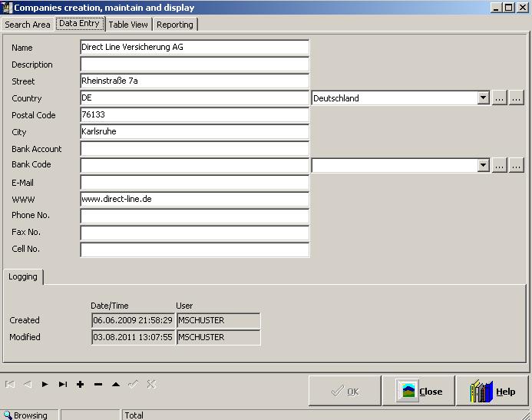The width and height of the screenshot is (532, 420).
Task: Click the empty E-Mail field
Action: pos(195,183)
